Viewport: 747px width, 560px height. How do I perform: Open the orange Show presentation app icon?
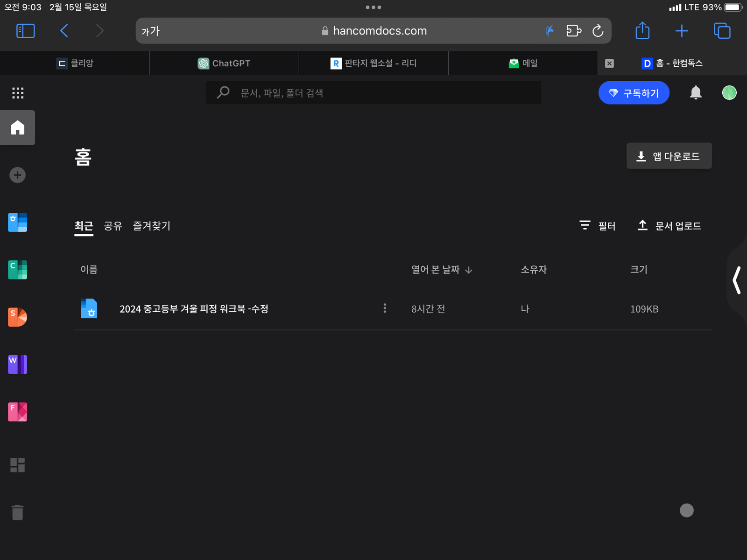17,317
